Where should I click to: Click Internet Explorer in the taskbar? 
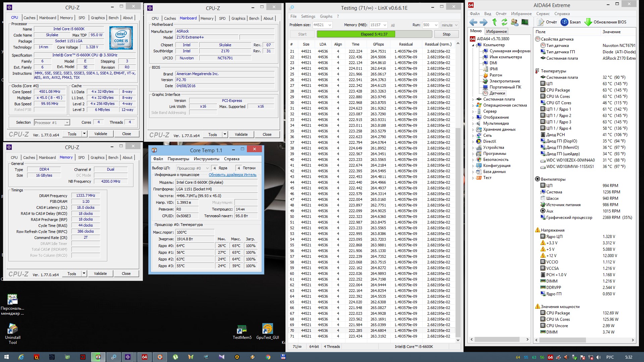click(21, 357)
